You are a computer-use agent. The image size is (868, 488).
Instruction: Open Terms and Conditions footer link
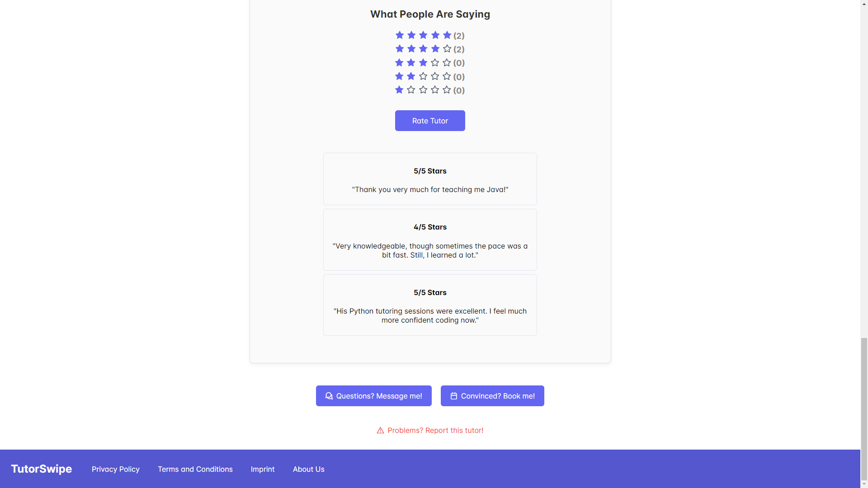click(x=195, y=469)
